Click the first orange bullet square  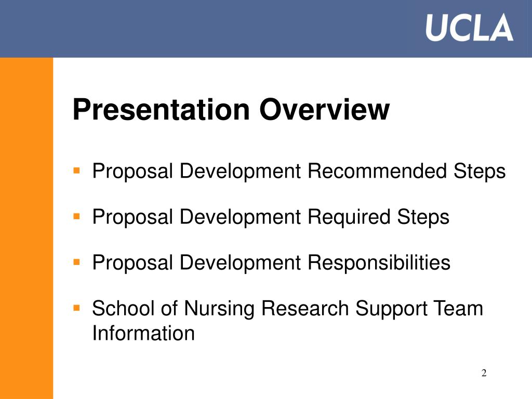pos(77,170)
